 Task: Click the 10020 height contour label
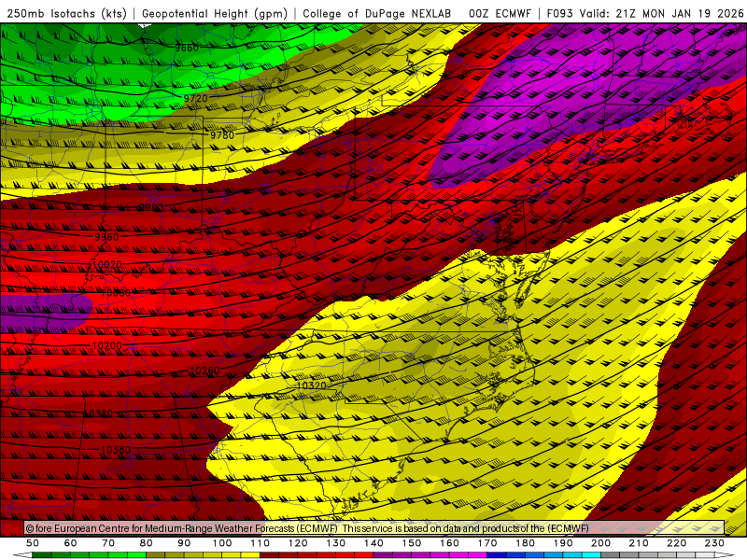(106, 264)
